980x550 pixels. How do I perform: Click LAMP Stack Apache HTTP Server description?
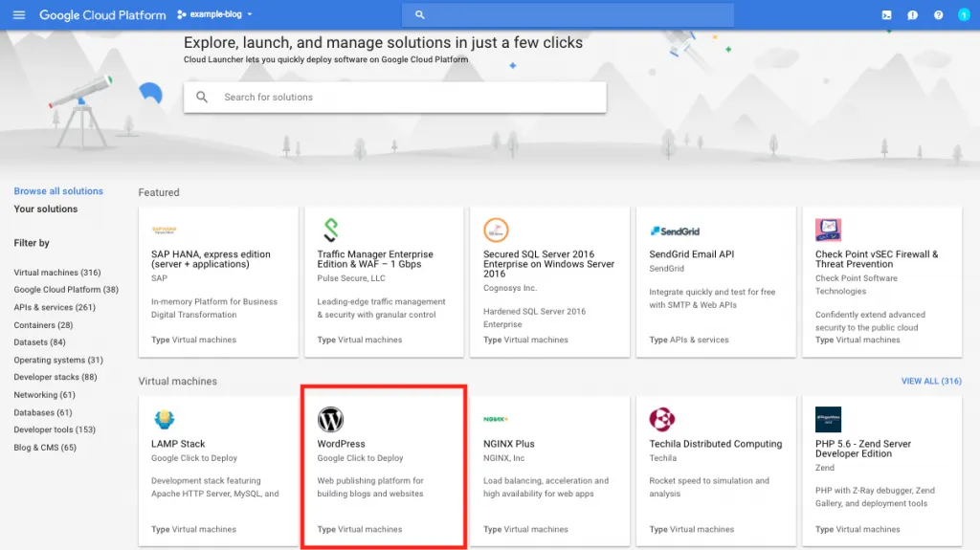215,487
